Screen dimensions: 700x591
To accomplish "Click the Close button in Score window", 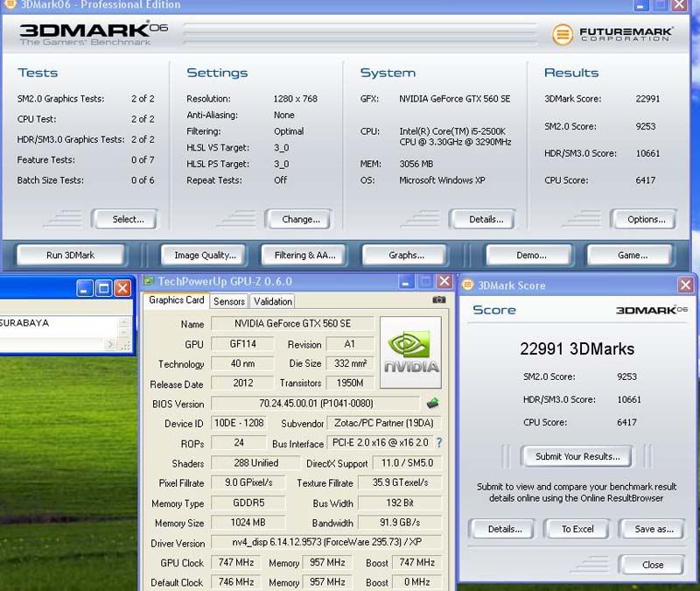I will pos(652,565).
